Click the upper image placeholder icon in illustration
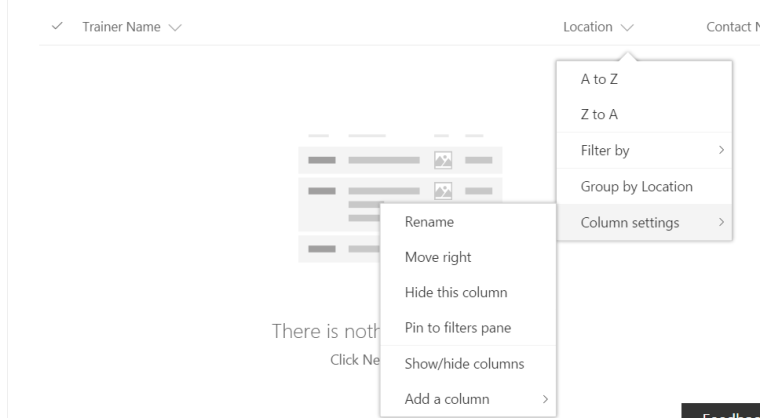Viewport: 760px width, 418px height. 441,159
